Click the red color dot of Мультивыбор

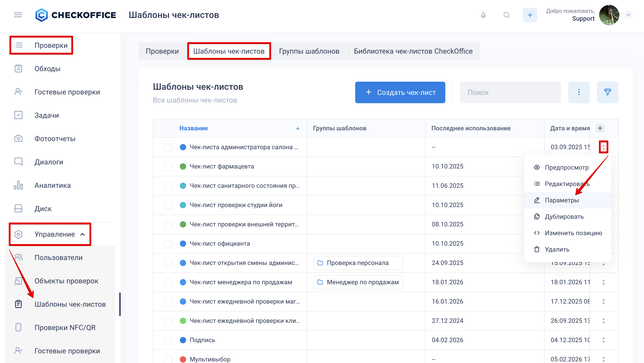coord(183,359)
